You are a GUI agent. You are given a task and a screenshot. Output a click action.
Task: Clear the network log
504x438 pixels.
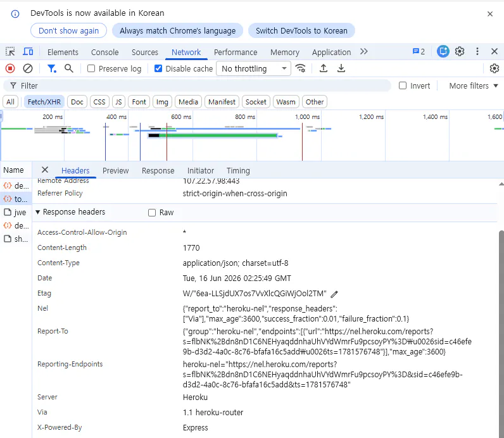tap(28, 68)
